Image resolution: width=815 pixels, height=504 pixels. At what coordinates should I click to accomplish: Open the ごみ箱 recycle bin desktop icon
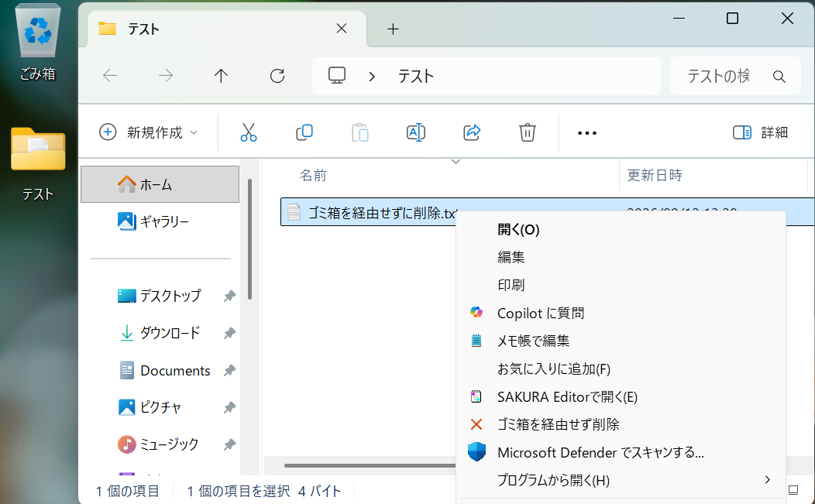tap(38, 42)
